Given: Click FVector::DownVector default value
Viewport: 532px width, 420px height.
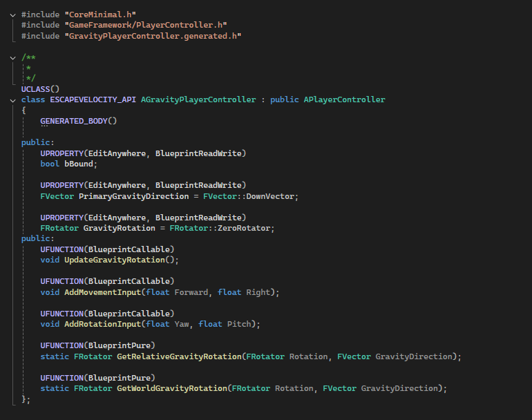Looking at the screenshot, I should 249,196.
